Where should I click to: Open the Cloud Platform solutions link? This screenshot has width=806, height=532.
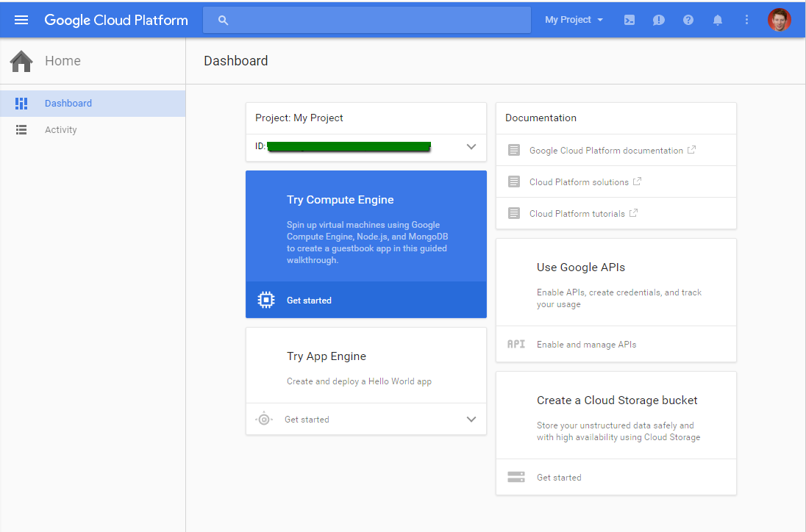(579, 182)
